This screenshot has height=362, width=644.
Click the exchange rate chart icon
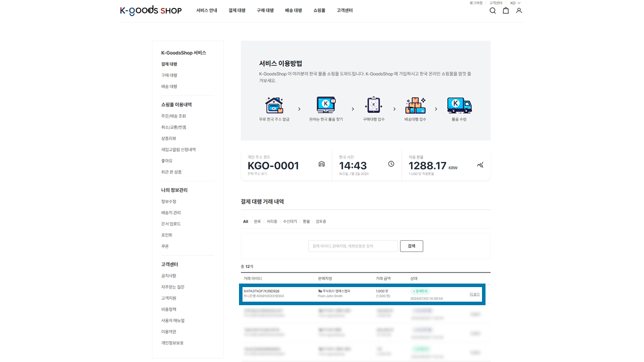480,165
